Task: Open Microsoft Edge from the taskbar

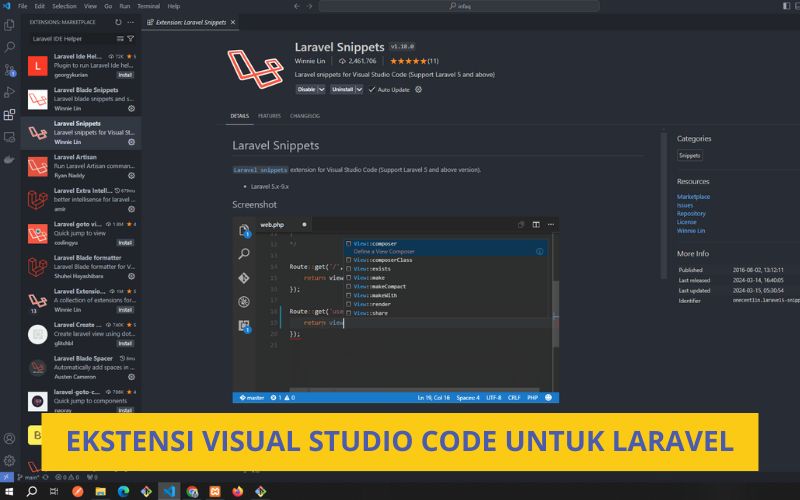Action: (x=123, y=491)
